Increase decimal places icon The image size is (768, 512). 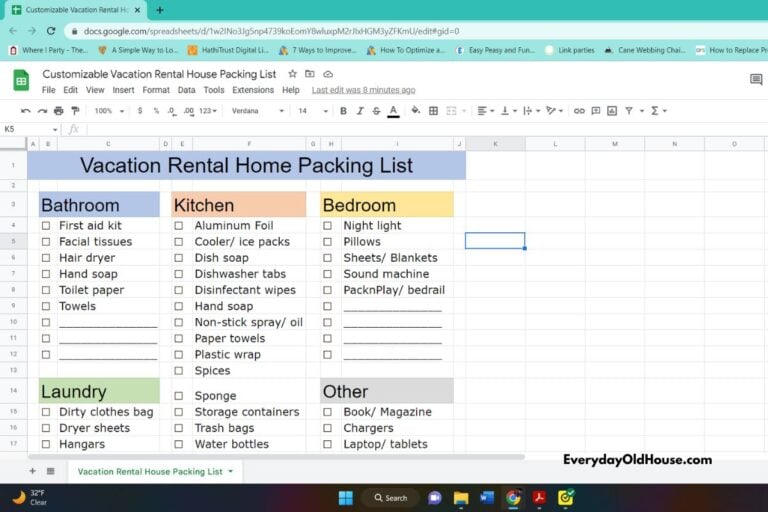click(x=189, y=111)
